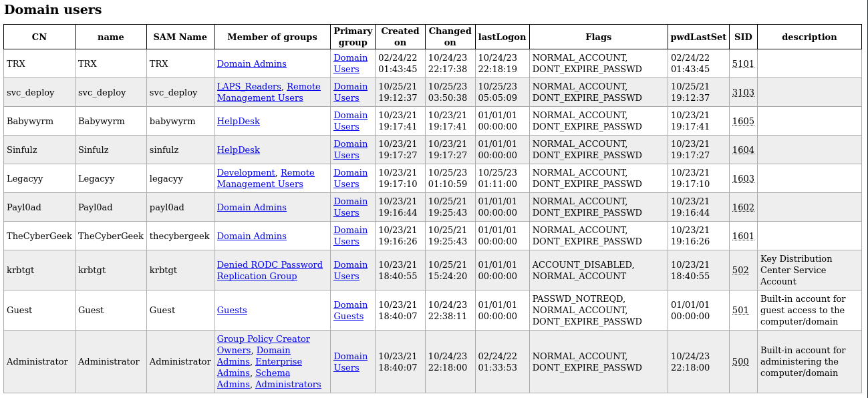The image size is (868, 398).
Task: Open Domain Users link in Administrator row
Action: click(x=351, y=362)
